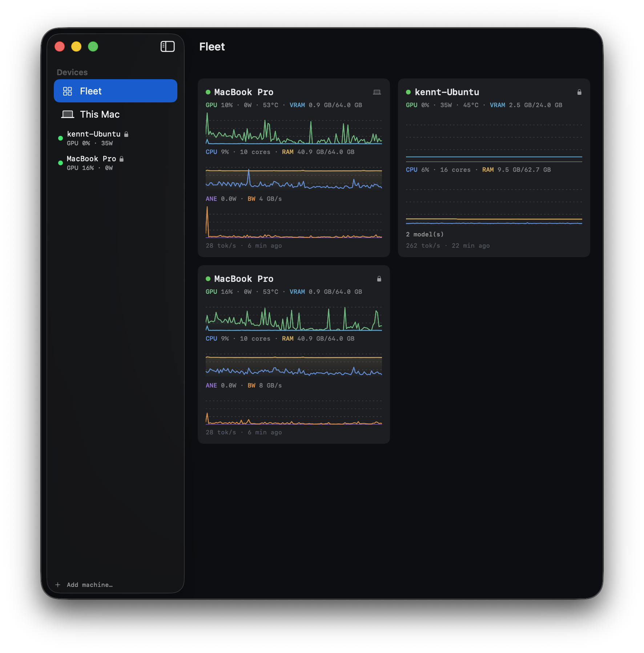This screenshot has height=653, width=644.
Task: Click the lock icon on the kennt-Ubuntu card
Action: [579, 92]
